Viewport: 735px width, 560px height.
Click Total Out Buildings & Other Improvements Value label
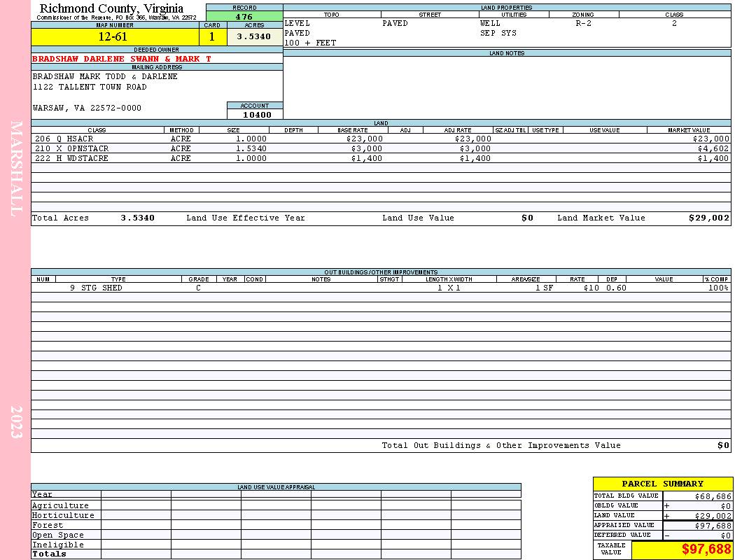(x=501, y=446)
